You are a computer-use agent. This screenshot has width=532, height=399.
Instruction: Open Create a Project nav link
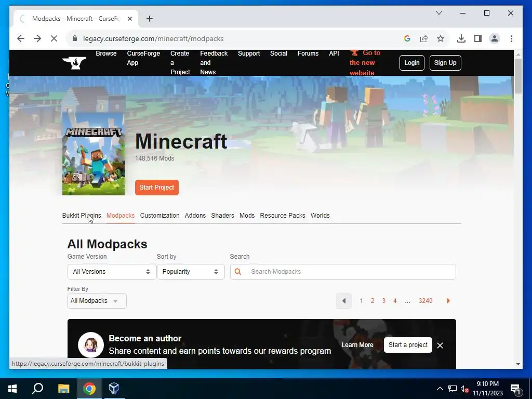[x=180, y=63]
